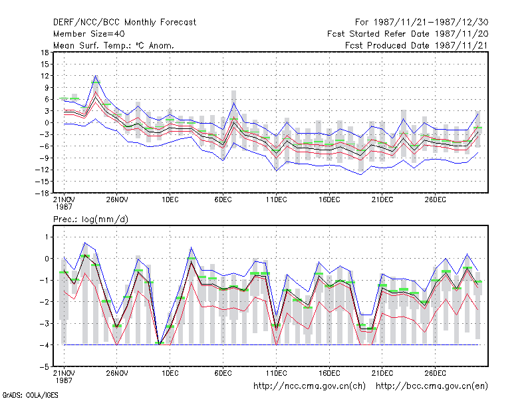Click the 21NOV 1987 label under precipitation chart
Screen dimensions: 532x399
point(64,376)
